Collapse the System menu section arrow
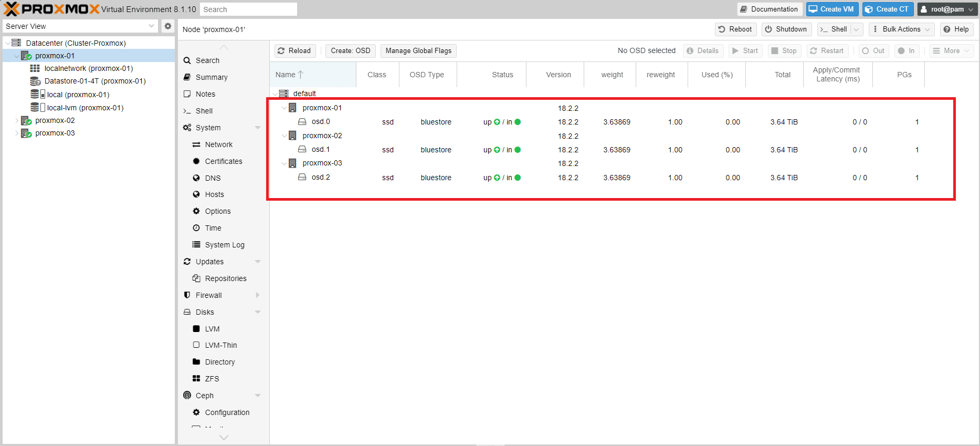980x446 pixels. (x=258, y=128)
